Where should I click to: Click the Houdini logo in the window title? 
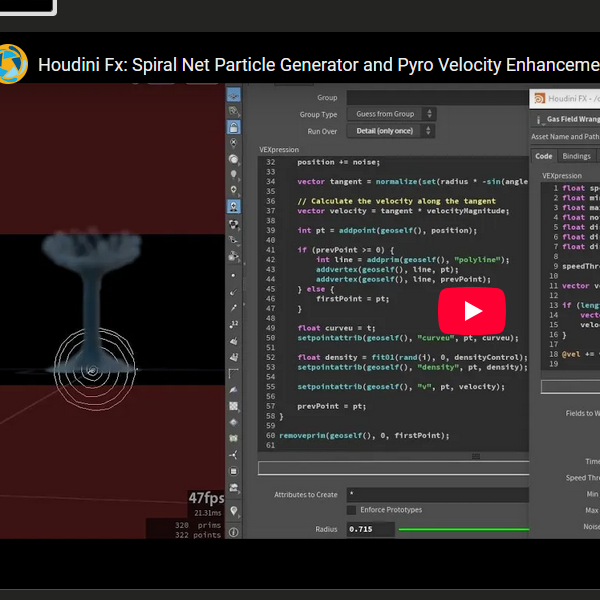pyautogui.click(x=539, y=99)
